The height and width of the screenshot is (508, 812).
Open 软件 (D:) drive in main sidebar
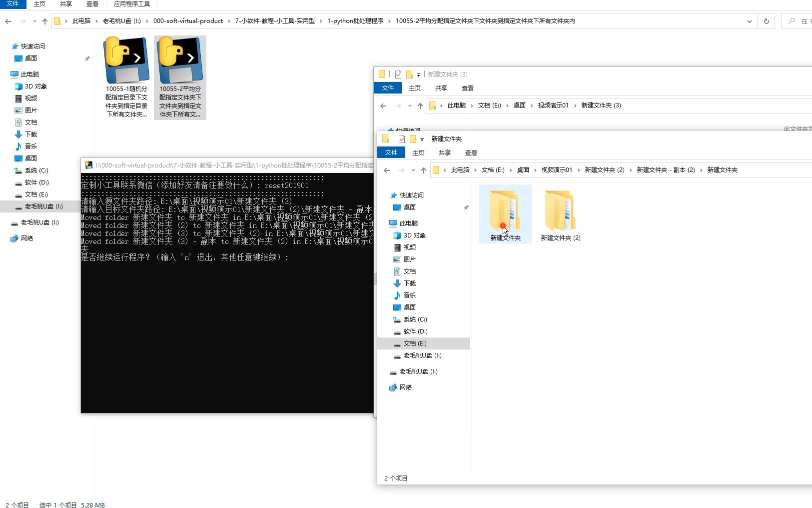pyautogui.click(x=36, y=182)
